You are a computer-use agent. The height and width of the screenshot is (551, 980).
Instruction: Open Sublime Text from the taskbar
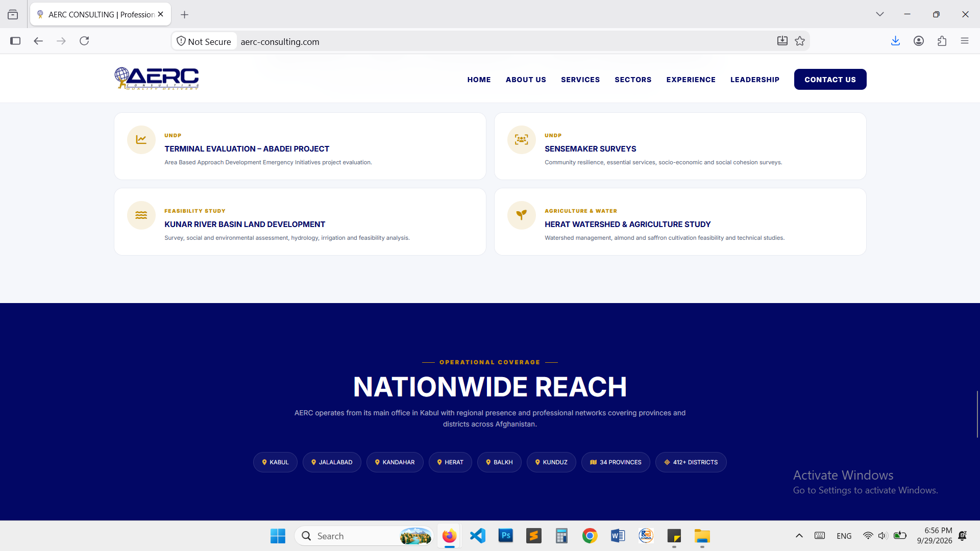[534, 536]
